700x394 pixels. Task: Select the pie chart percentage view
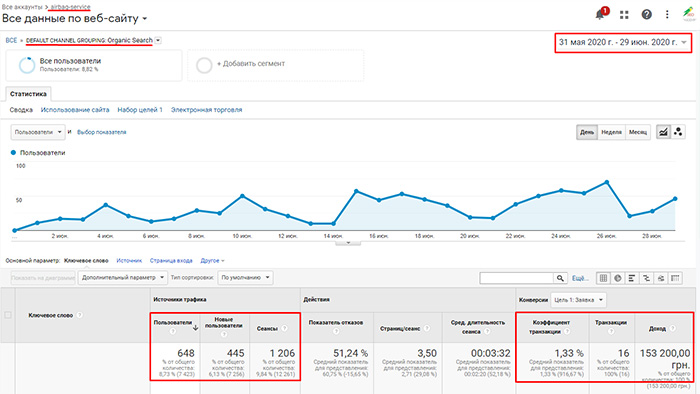point(617,278)
